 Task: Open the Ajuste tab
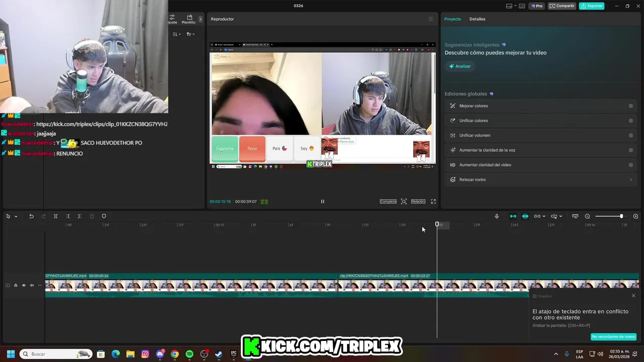pyautogui.click(x=173, y=19)
